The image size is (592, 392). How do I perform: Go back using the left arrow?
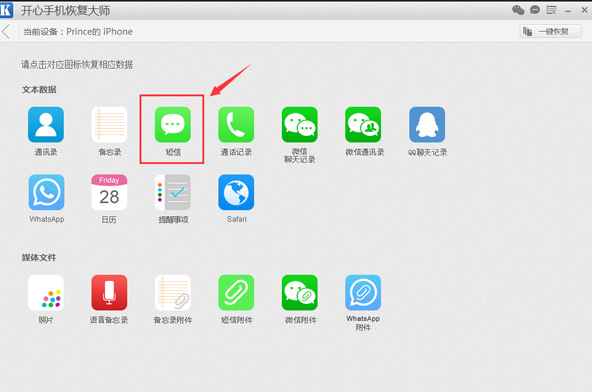pyautogui.click(x=6, y=31)
